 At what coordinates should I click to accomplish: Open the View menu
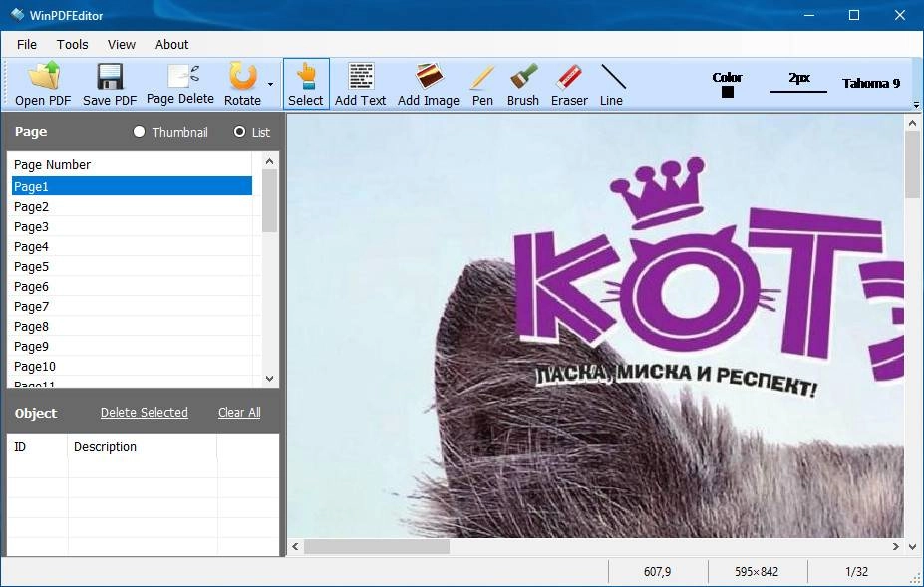click(122, 44)
